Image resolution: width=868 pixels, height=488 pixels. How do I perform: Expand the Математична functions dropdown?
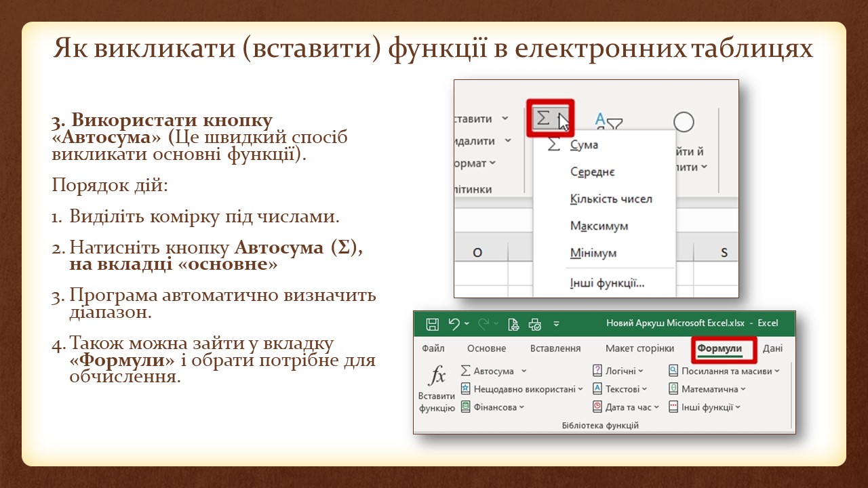click(x=743, y=389)
